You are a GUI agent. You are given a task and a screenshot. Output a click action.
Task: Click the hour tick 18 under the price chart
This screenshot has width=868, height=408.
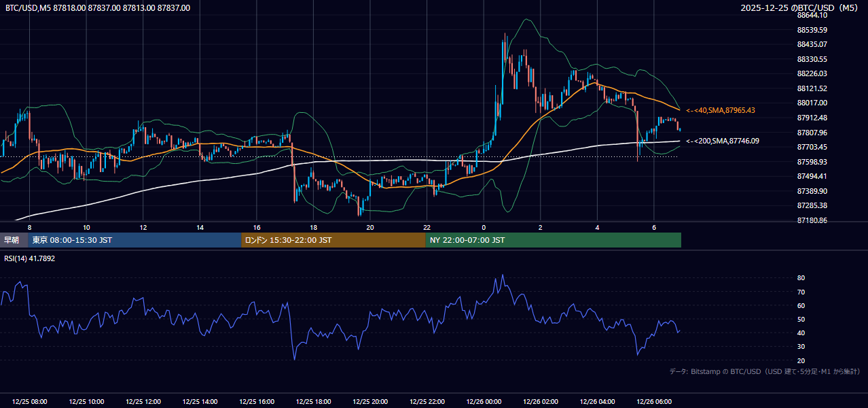point(313,227)
